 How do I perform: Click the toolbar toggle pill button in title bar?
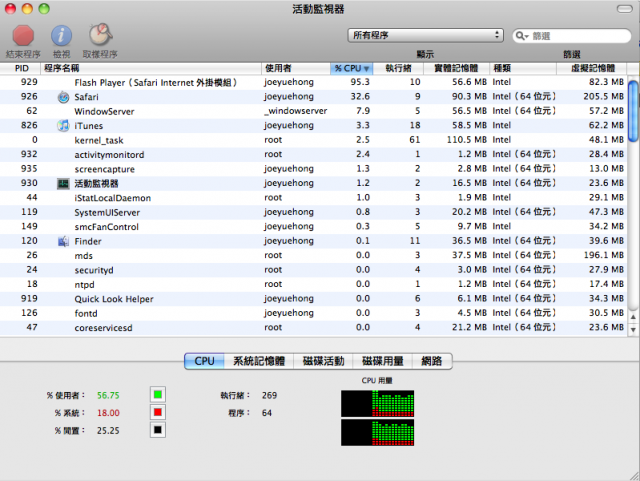624,9
